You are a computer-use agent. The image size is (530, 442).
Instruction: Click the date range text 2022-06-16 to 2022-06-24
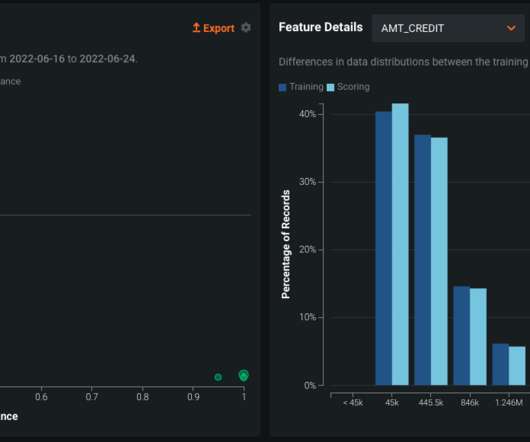coord(73,59)
